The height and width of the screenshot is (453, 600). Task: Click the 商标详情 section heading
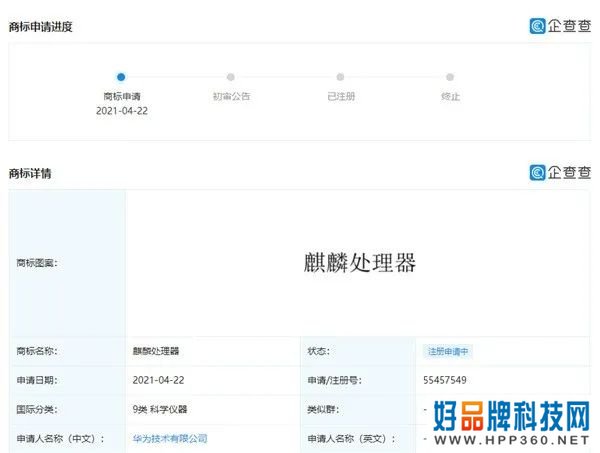tap(30, 173)
